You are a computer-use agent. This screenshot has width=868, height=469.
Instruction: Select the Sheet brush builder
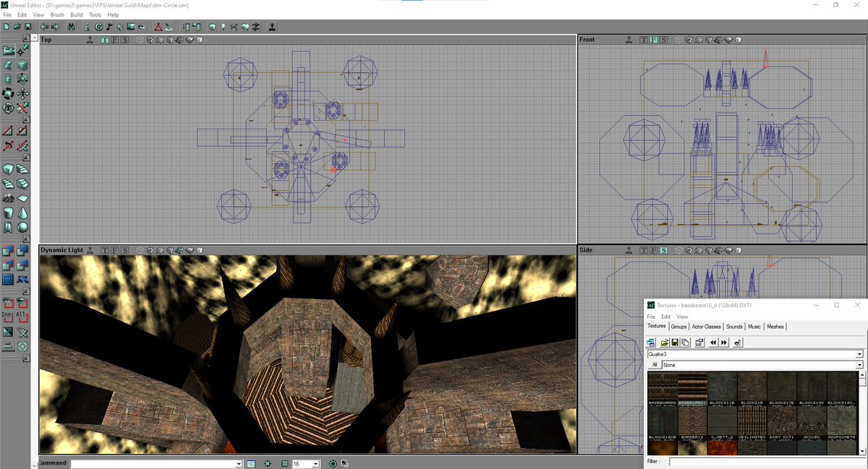pos(22,197)
